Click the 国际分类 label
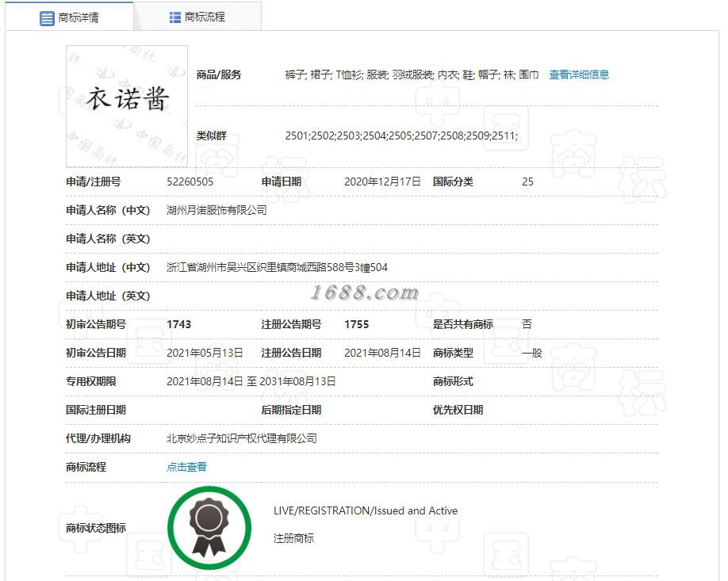This screenshot has width=728, height=581. (x=453, y=182)
